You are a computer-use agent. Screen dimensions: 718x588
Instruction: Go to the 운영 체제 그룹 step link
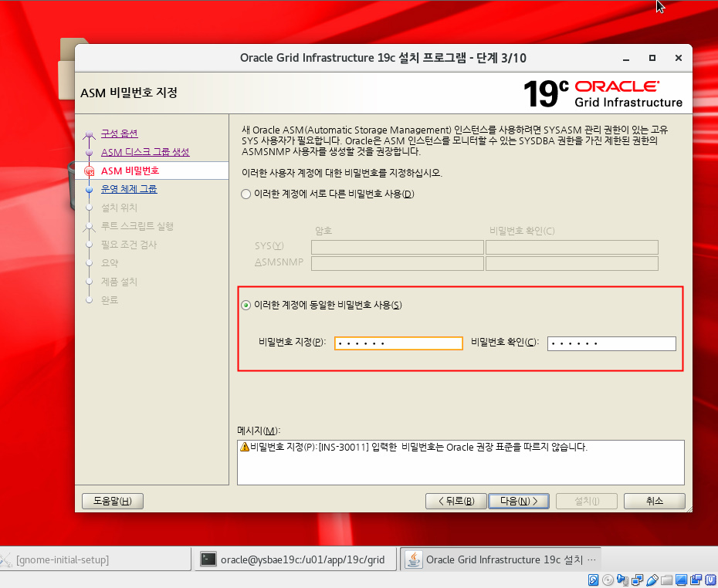pos(129,189)
